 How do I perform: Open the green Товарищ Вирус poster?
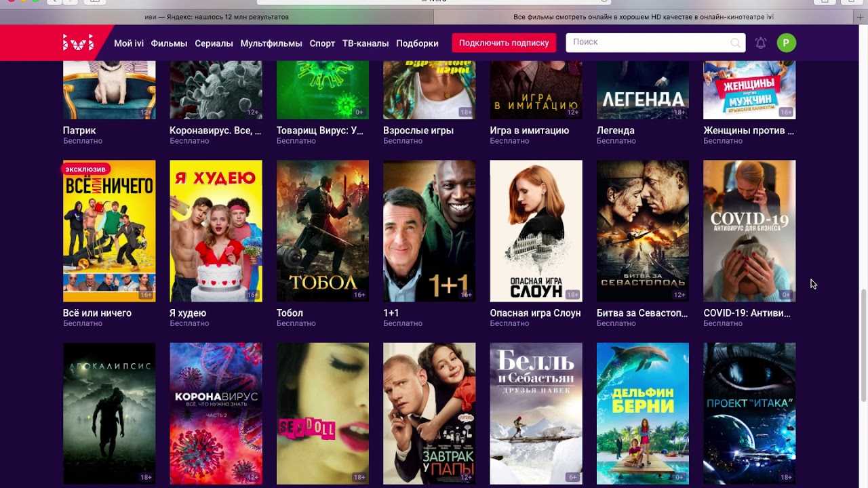point(323,89)
